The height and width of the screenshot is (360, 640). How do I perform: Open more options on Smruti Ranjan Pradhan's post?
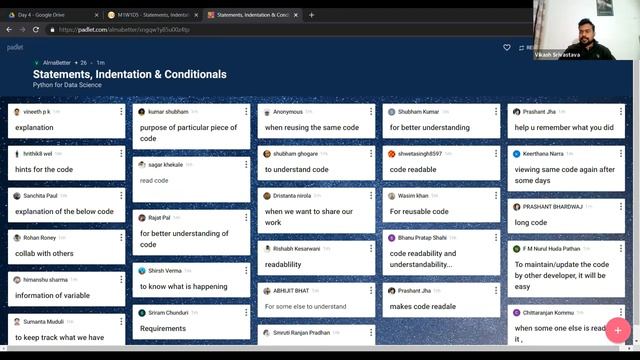click(371, 333)
